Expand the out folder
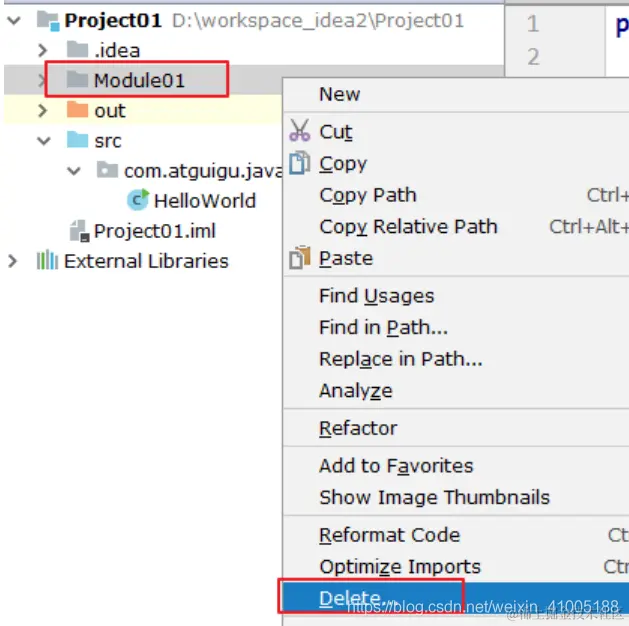 click(43, 111)
